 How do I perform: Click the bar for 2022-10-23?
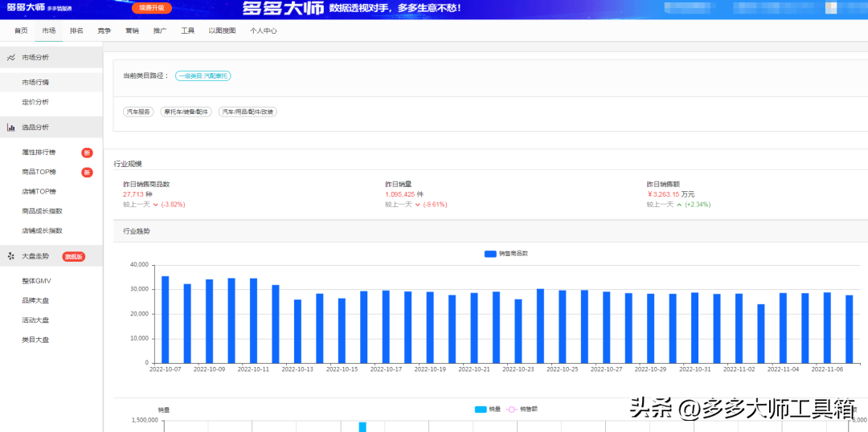click(518, 332)
